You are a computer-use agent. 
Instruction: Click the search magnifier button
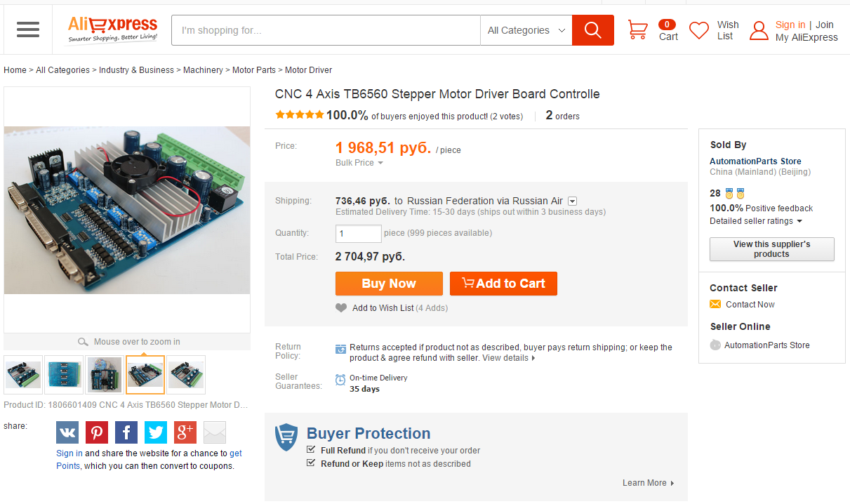pyautogui.click(x=592, y=30)
